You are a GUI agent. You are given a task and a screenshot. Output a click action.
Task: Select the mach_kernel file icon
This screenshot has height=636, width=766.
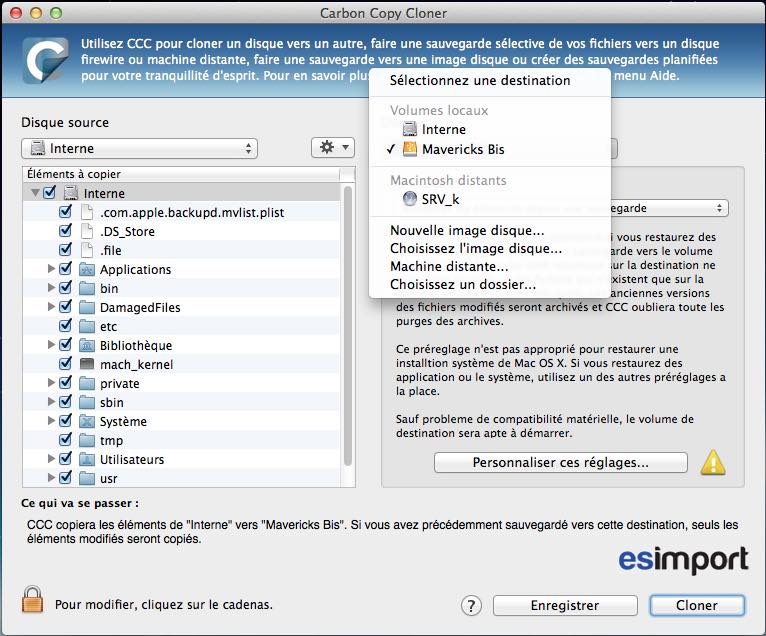pyautogui.click(x=86, y=364)
